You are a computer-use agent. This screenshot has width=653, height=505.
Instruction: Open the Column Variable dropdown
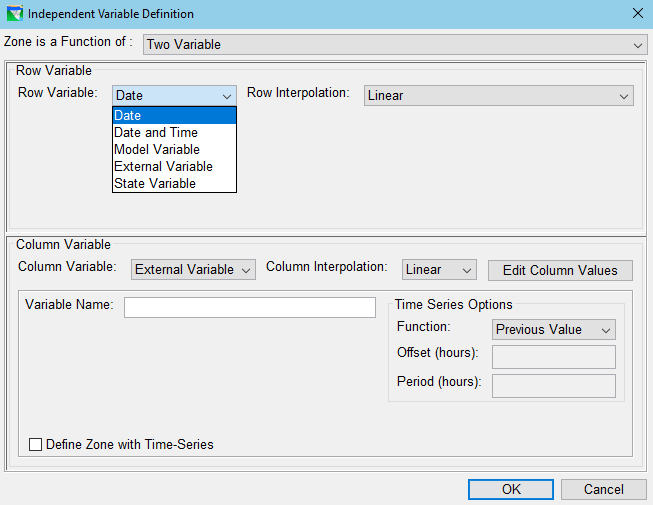[x=193, y=269]
